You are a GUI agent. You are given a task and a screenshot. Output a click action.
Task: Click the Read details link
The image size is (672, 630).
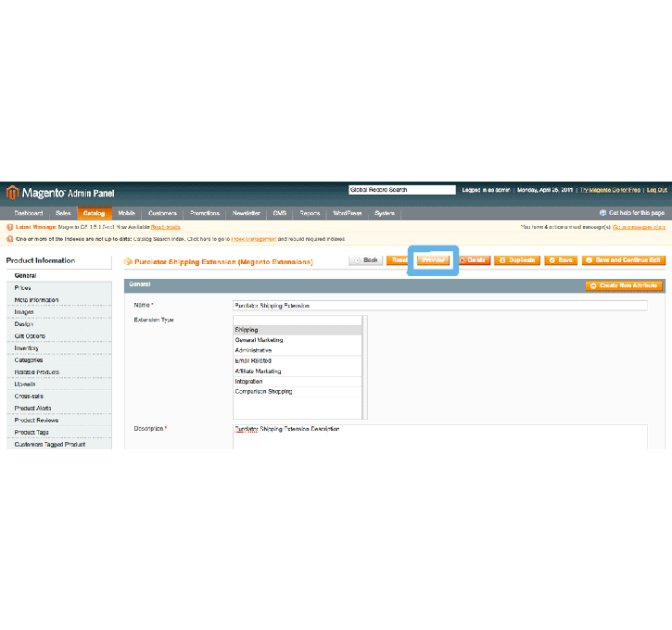165,227
